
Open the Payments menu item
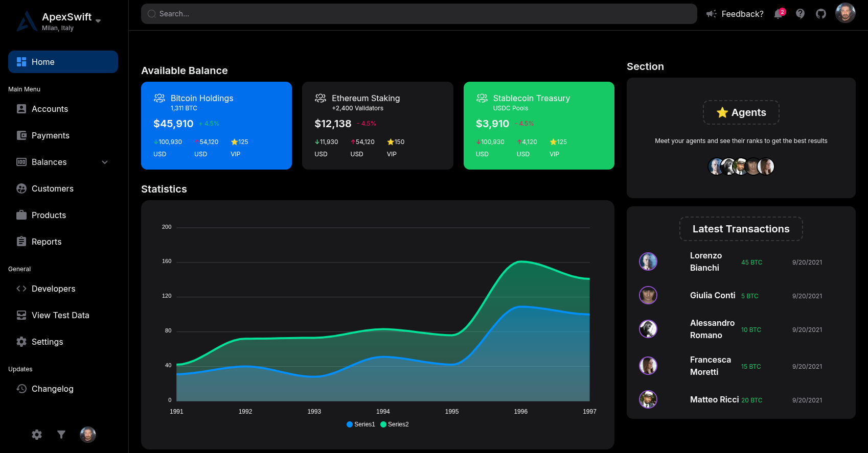click(x=50, y=135)
